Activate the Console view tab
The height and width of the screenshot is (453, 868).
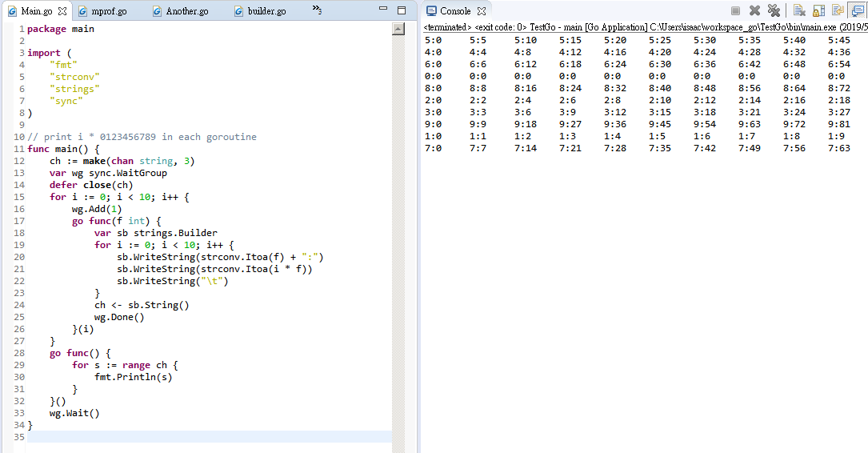click(x=454, y=11)
